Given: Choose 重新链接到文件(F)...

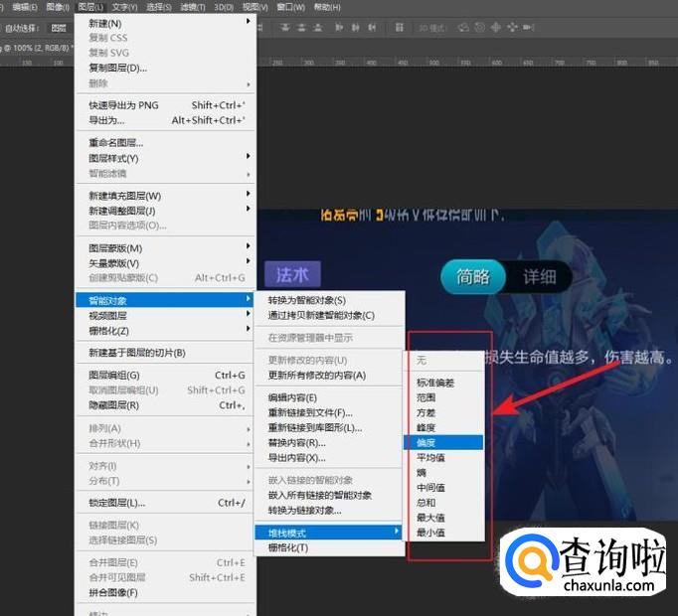Looking at the screenshot, I should tap(329, 413).
